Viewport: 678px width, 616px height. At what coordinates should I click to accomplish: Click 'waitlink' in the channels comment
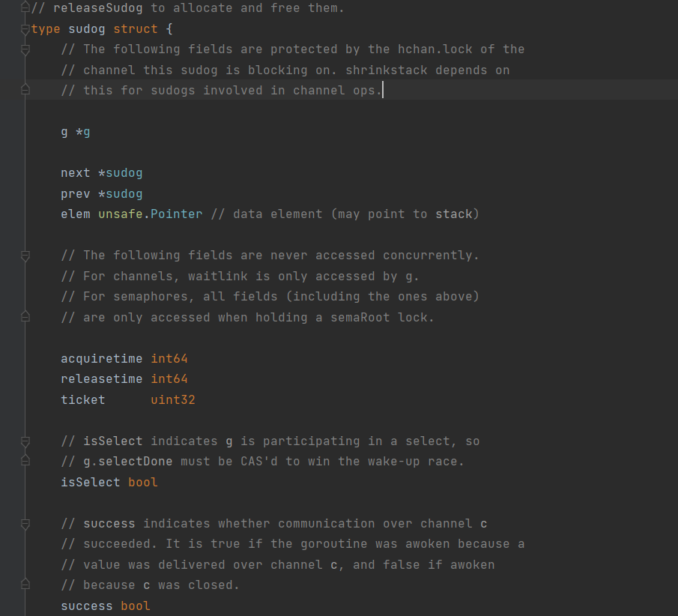(217, 276)
